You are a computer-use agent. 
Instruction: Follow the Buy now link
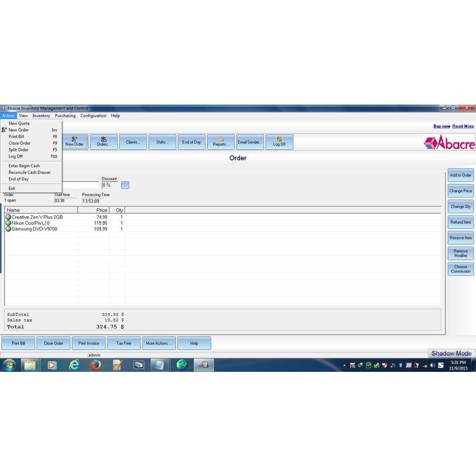click(x=442, y=126)
